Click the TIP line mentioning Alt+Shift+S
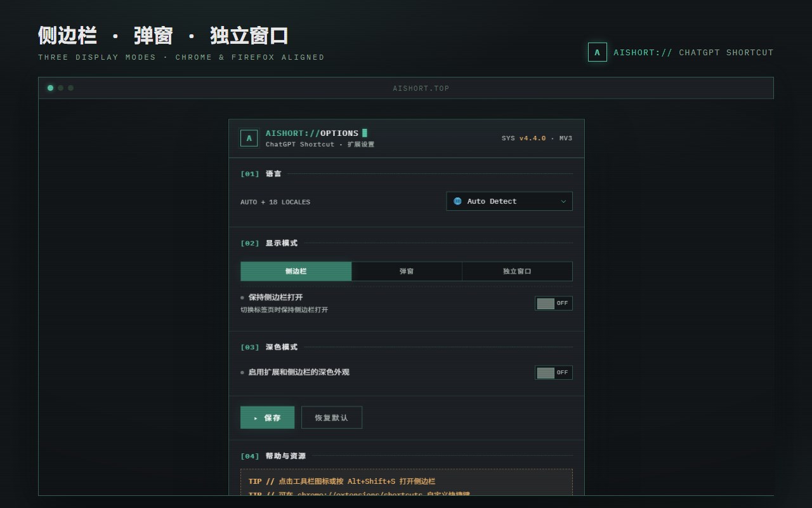This screenshot has width=812, height=508. [342, 481]
